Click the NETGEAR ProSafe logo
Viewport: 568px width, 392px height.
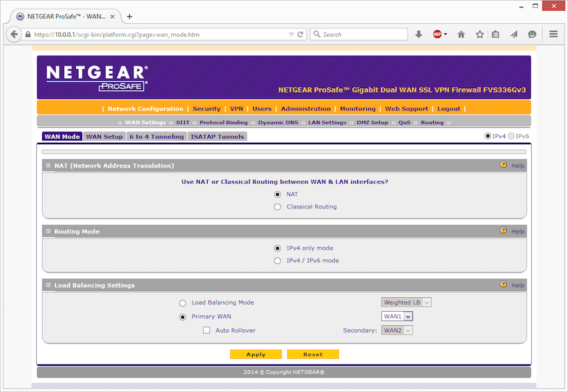[x=97, y=78]
